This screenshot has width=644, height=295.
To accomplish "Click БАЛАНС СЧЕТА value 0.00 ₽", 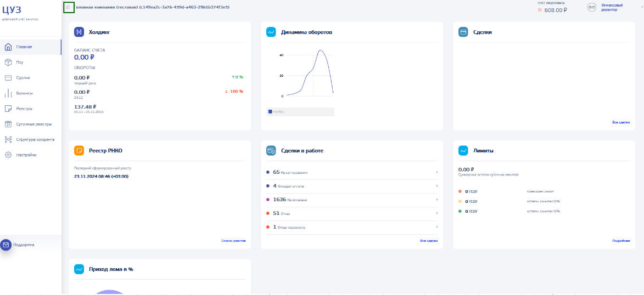I will tap(84, 57).
